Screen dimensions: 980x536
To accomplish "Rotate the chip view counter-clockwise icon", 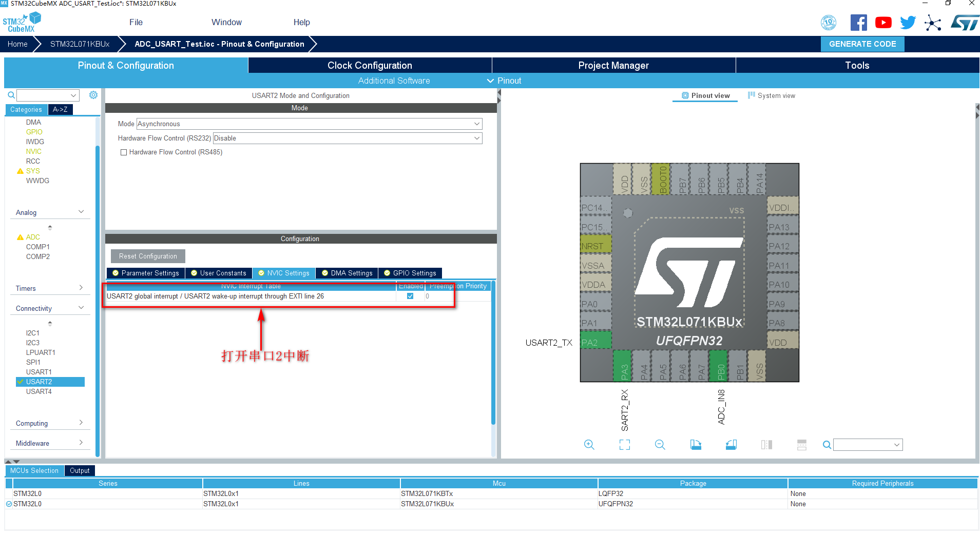I will [731, 445].
